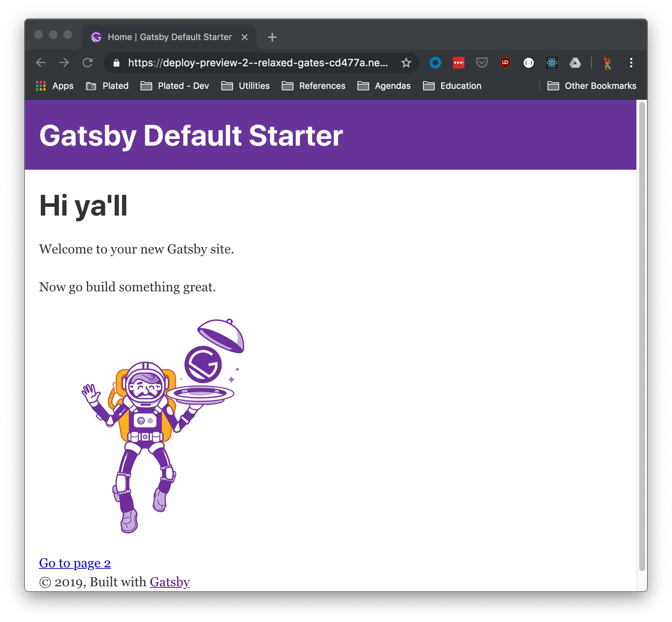Image resolution: width=672 pixels, height=622 pixels.
Task: Click the green zoom window button
Action: click(68, 35)
